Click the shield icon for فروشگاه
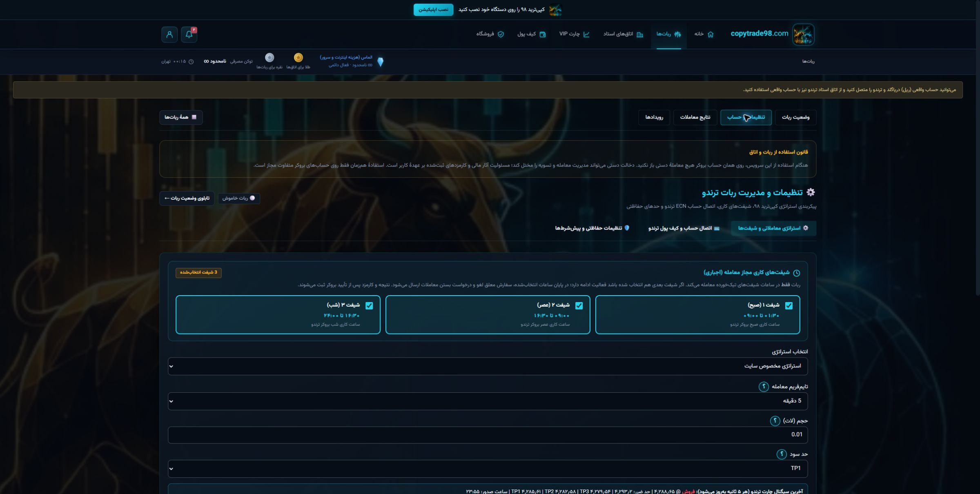Image resolution: width=980 pixels, height=494 pixels. (501, 34)
